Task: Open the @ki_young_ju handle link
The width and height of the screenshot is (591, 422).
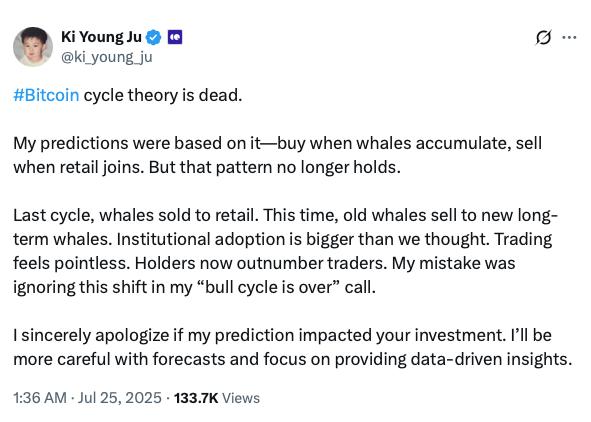Action: 107,57
